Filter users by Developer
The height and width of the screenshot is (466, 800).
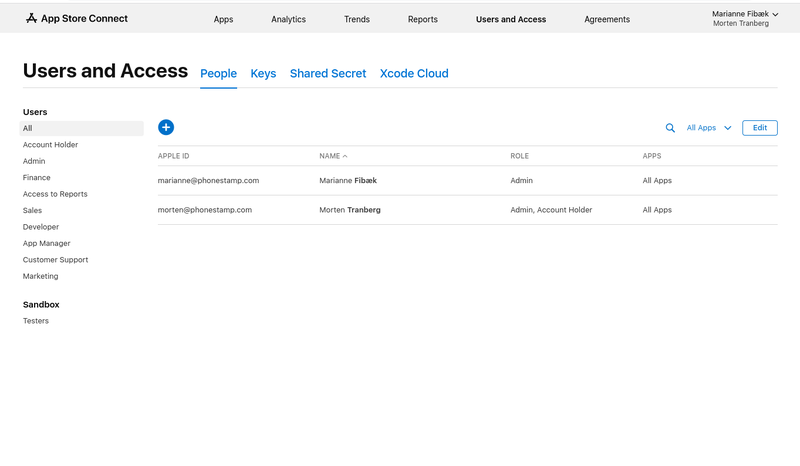[x=41, y=227]
